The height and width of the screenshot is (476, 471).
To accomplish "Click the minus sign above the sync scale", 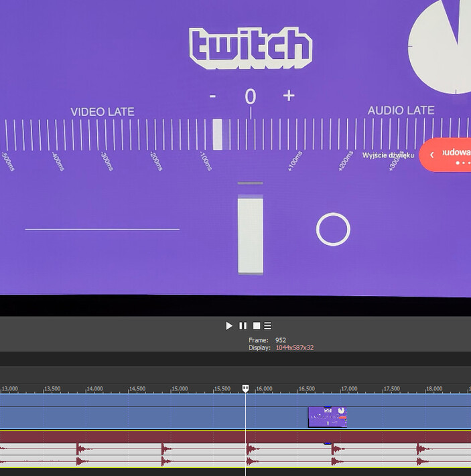I will coord(212,96).
